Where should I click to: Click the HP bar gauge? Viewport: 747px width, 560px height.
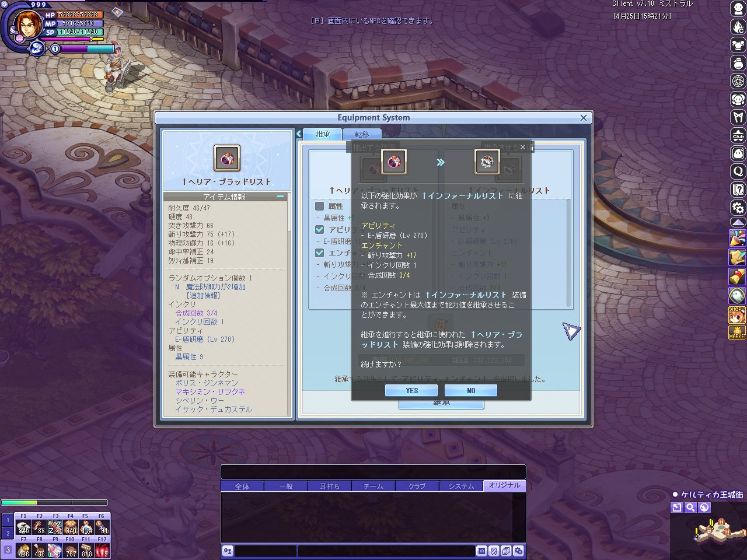tap(79, 15)
